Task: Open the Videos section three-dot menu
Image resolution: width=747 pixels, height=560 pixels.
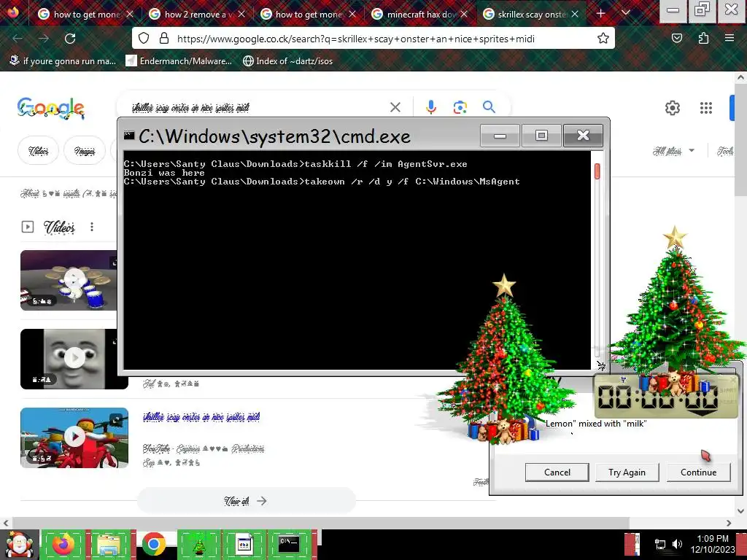Action: (92, 227)
